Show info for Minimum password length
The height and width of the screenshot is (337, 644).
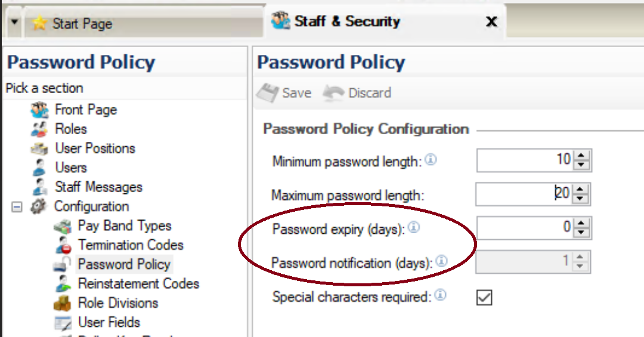(431, 159)
